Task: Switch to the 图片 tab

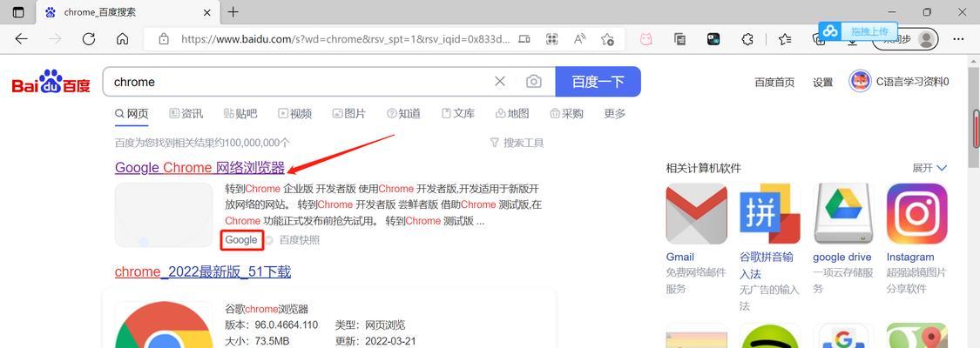Action: coord(348,113)
